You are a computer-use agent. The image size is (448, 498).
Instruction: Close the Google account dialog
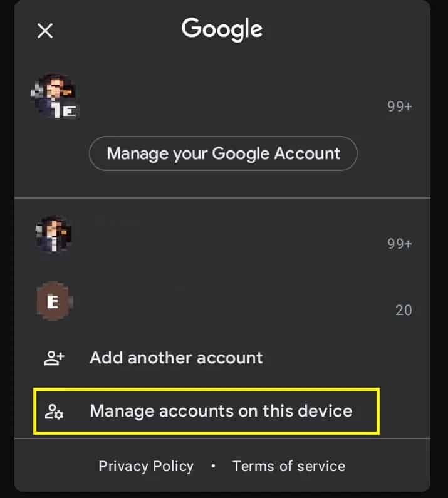[x=45, y=31]
